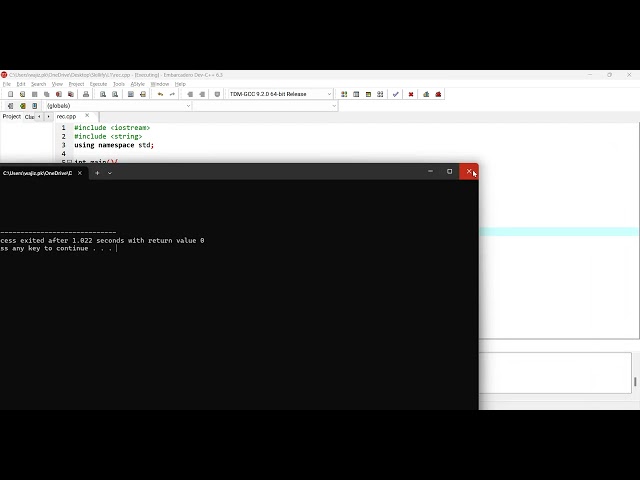640x480 pixels.
Task: Click the #include <iostream> code line
Action: (112, 128)
